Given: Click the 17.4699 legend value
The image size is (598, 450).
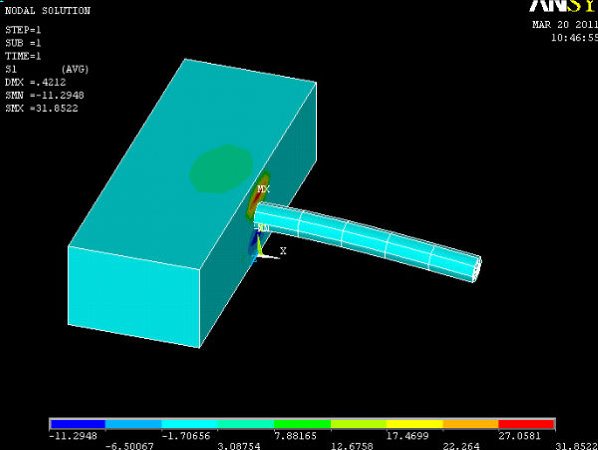Looking at the screenshot, I should 407,436.
